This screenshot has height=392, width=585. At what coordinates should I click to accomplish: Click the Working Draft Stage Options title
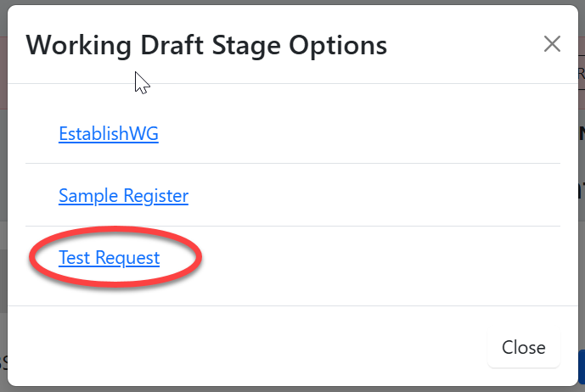[206, 45]
